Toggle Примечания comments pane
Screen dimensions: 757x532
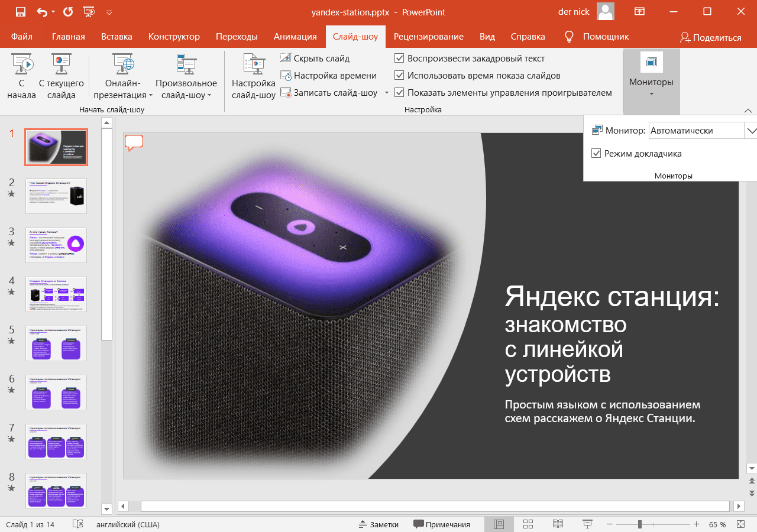tap(442, 524)
